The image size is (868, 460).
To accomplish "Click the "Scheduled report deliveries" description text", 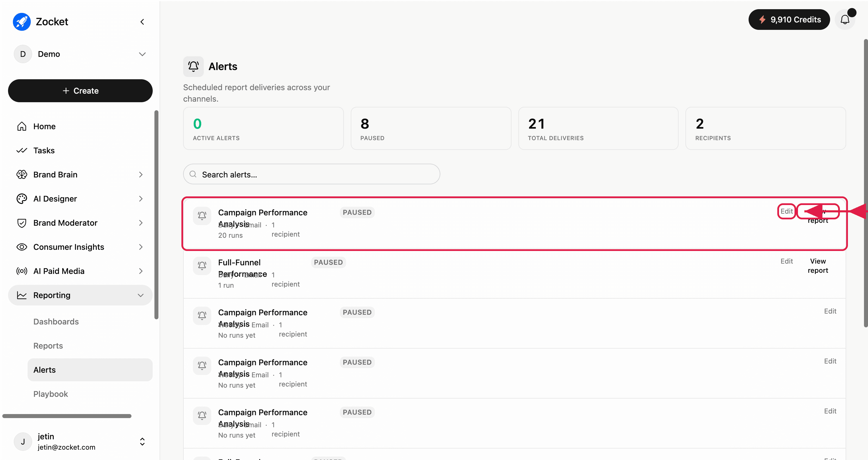I will [x=256, y=93].
